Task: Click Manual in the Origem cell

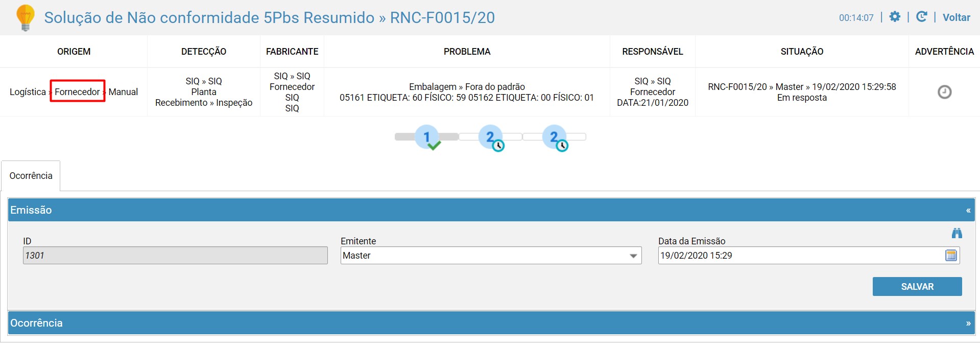Action: pos(123,92)
